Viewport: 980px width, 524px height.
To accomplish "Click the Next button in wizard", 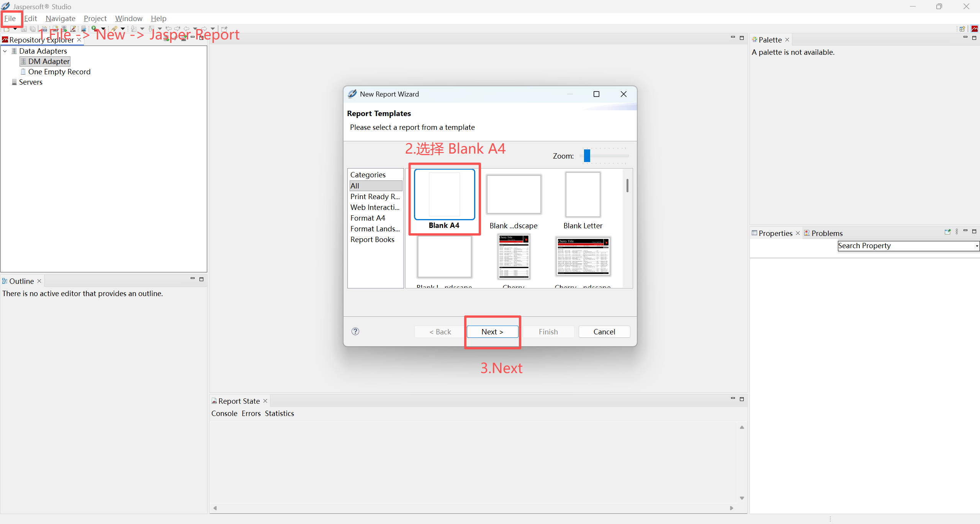I will (492, 332).
